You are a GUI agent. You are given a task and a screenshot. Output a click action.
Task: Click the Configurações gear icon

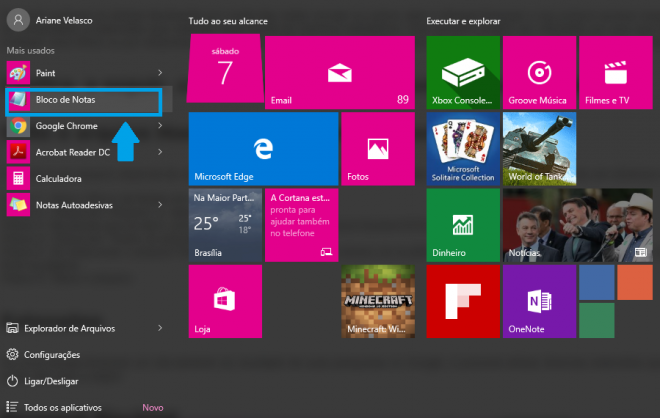[x=12, y=354]
